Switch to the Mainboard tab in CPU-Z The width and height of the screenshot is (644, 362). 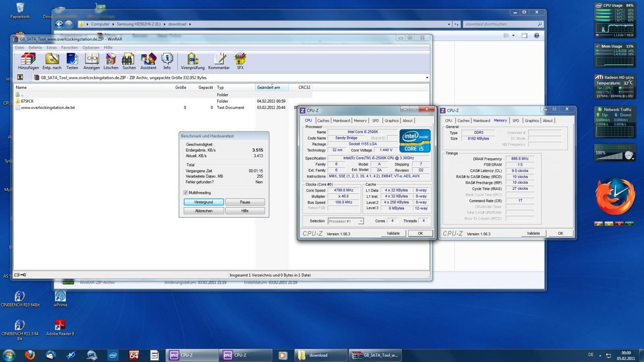click(341, 121)
